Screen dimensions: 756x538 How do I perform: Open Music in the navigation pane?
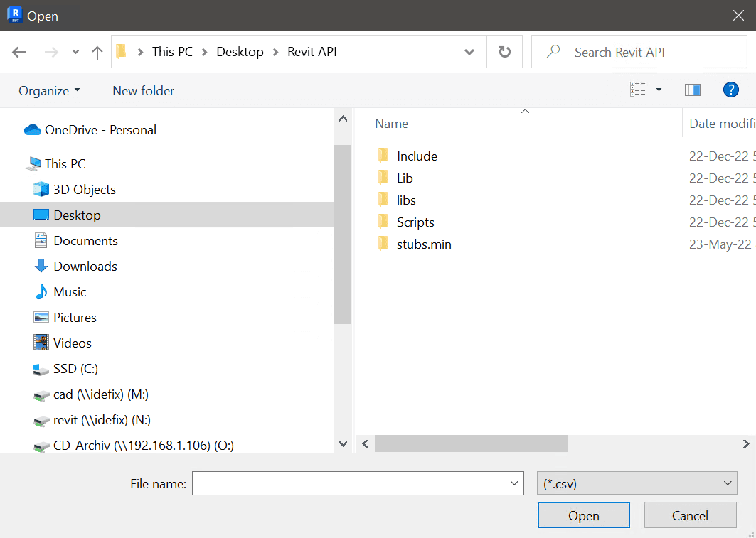tap(70, 291)
